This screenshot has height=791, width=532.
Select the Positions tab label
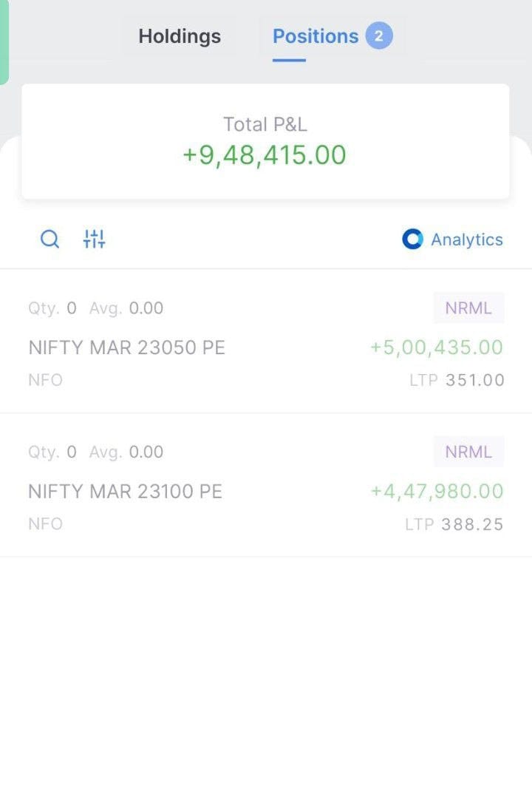(316, 36)
